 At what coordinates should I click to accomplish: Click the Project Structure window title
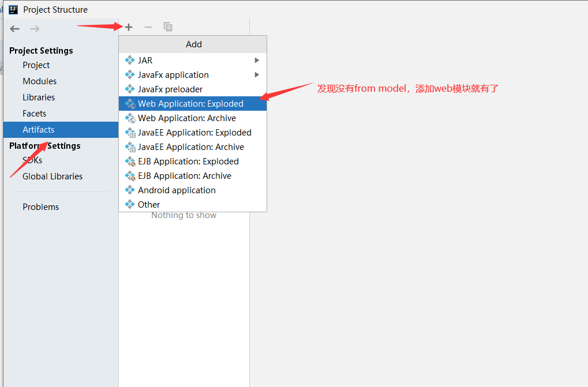pos(55,10)
